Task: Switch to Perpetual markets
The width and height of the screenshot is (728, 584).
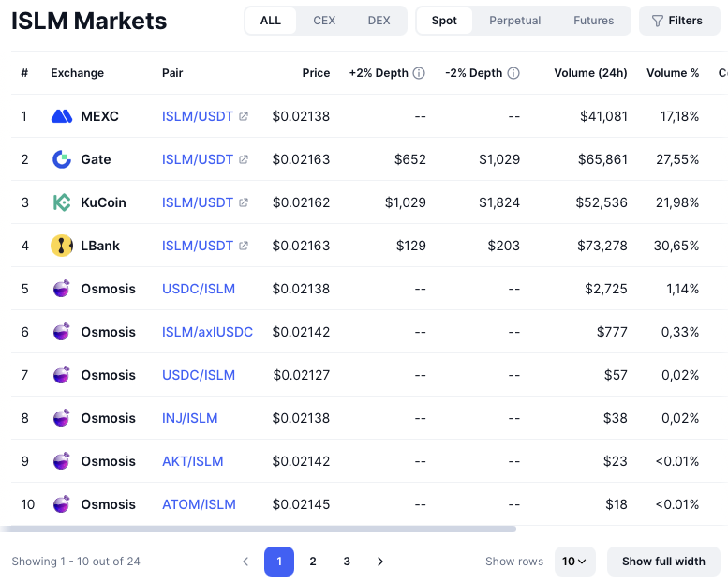Action: pos(515,21)
